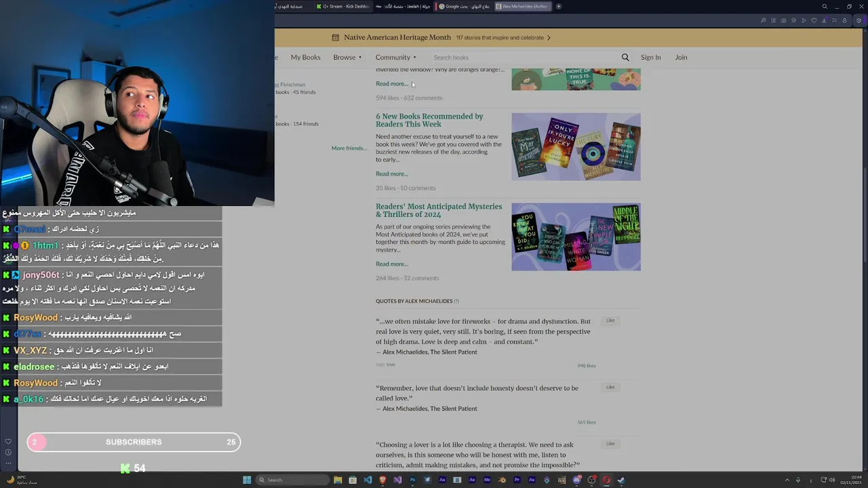Expand the Browse dropdown menu
Screen dimensions: 868x488
point(347,58)
